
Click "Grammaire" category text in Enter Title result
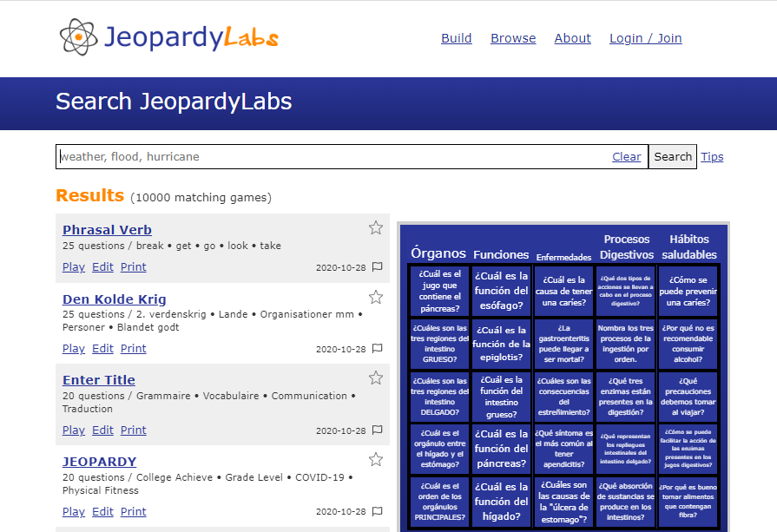click(x=163, y=396)
